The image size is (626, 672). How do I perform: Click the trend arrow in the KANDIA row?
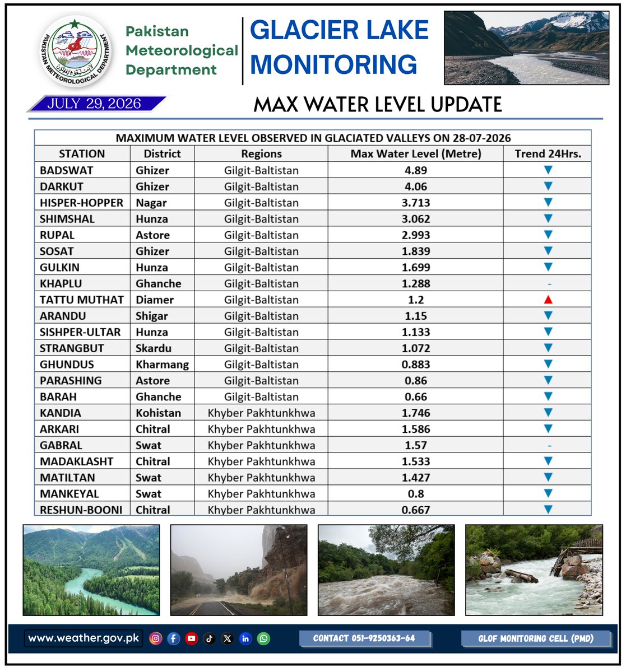click(x=548, y=413)
